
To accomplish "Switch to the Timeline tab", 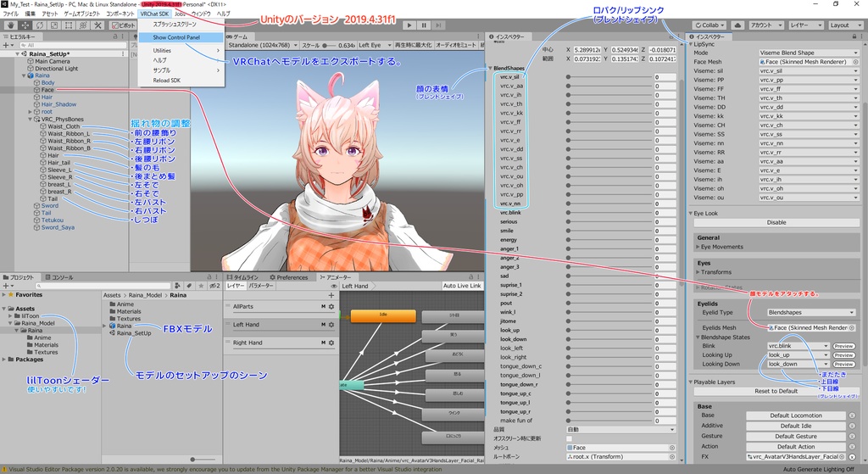I will [x=242, y=277].
